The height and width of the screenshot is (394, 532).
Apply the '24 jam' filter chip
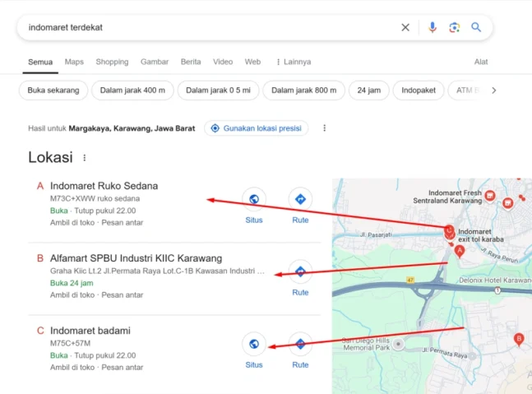click(x=369, y=90)
